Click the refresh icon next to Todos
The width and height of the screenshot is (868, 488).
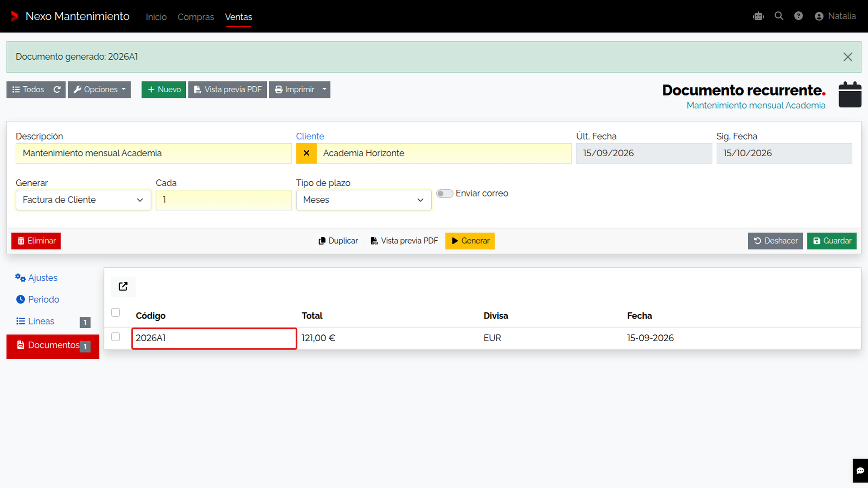click(x=57, y=89)
